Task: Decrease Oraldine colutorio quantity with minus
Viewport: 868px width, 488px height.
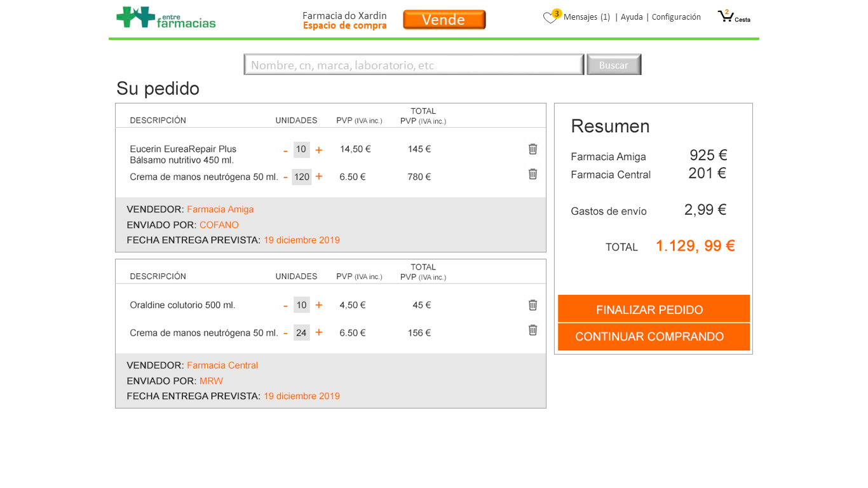Action: (285, 306)
